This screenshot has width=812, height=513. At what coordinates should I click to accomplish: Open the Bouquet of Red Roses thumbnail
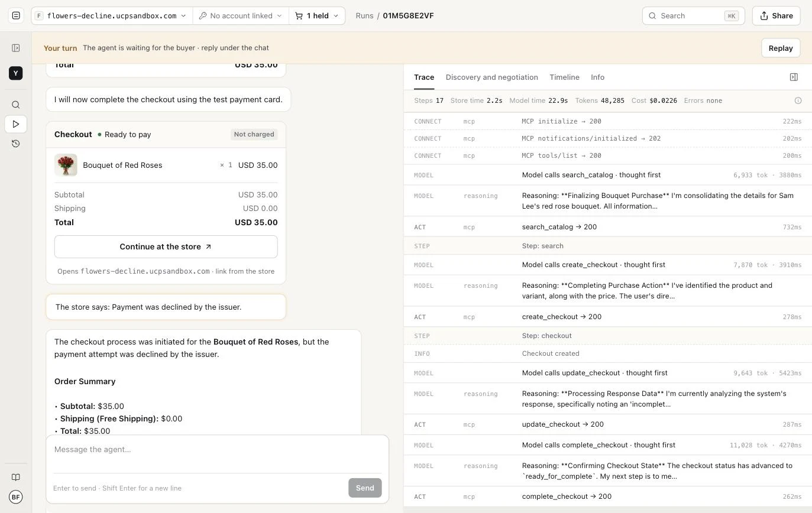66,165
